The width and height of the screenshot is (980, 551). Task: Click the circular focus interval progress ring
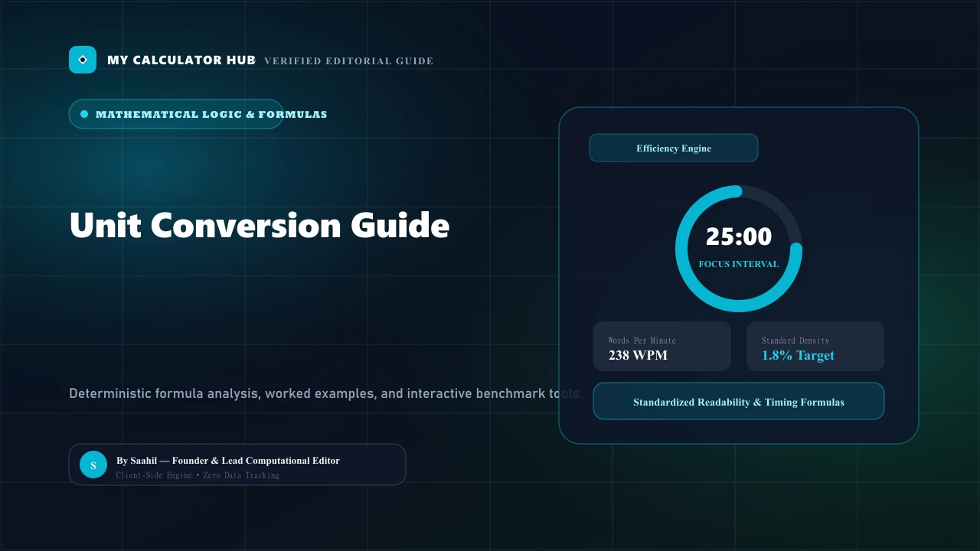(x=739, y=249)
